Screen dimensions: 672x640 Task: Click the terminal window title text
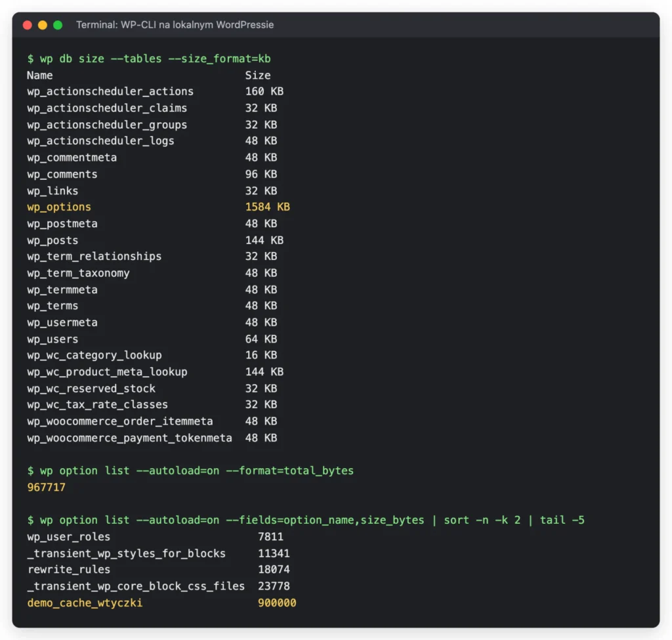tap(175, 25)
